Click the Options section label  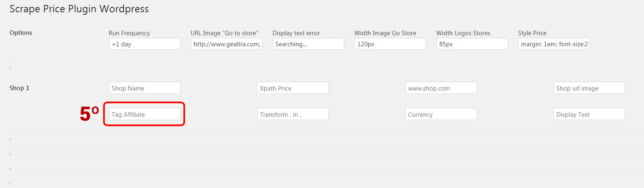21,33
